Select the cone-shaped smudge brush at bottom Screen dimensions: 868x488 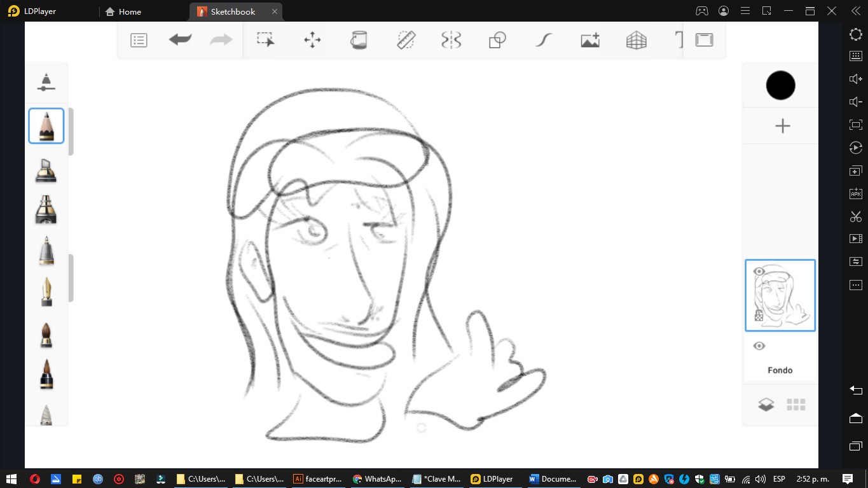pyautogui.click(x=46, y=414)
